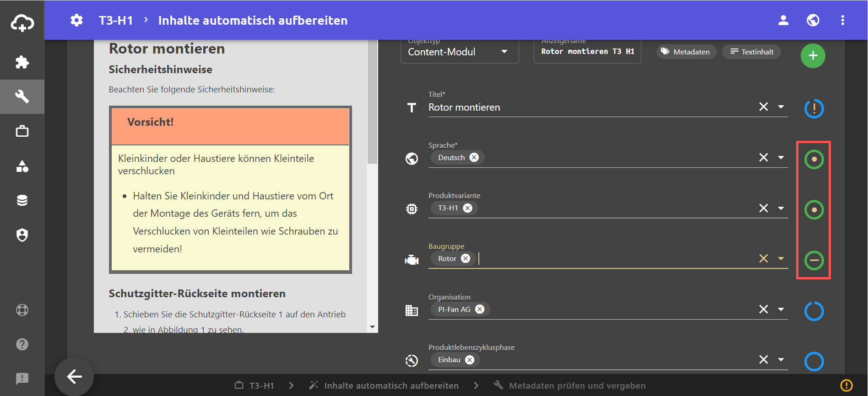This screenshot has width=868, height=396.
Task: Open the lifebuoy support icon
Action: [x=22, y=310]
